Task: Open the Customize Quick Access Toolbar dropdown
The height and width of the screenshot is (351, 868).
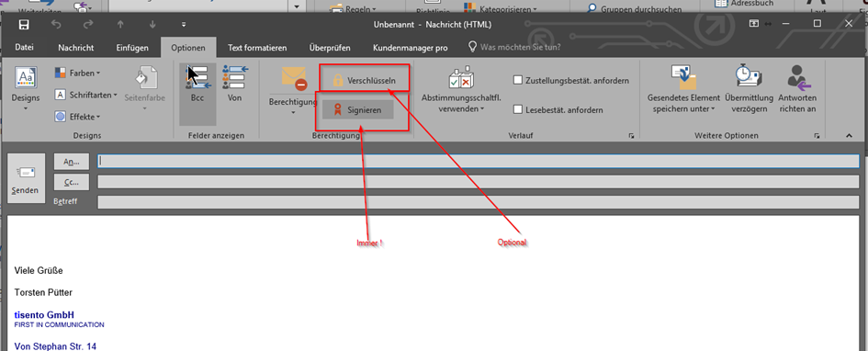Action: pos(184,25)
